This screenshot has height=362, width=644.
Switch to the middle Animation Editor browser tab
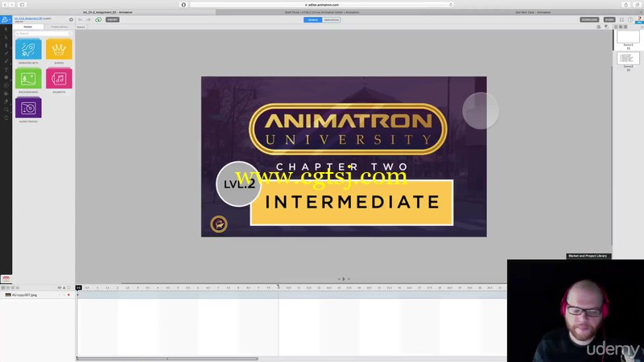click(322, 12)
